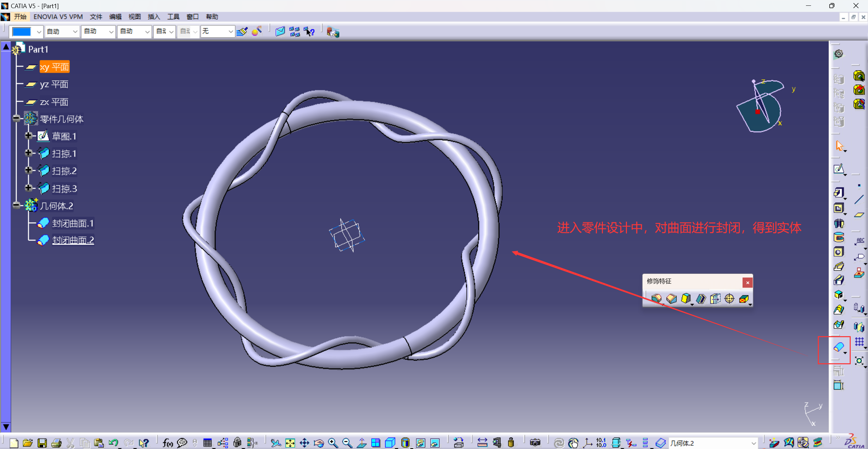This screenshot has height=449, width=868.
Task: Open the 开始 menu
Action: 20,17
